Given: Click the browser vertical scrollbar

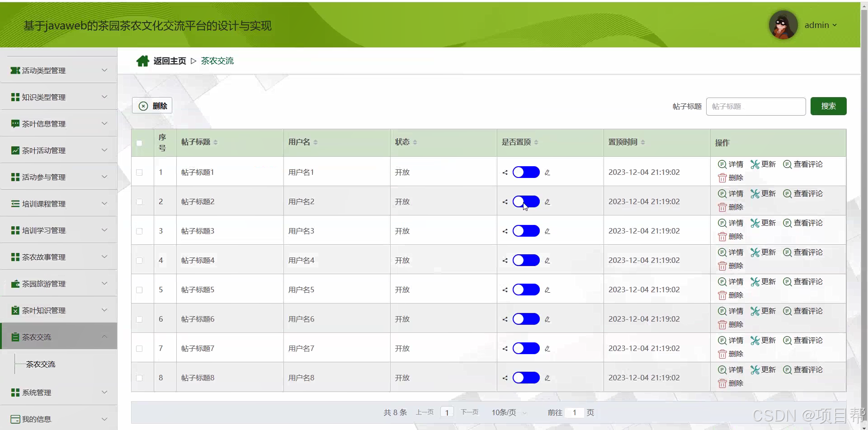Looking at the screenshot, I should point(864,215).
